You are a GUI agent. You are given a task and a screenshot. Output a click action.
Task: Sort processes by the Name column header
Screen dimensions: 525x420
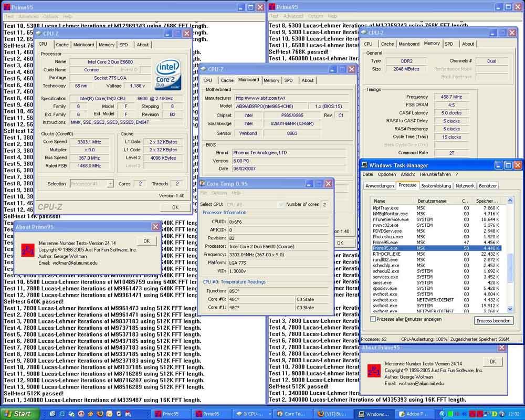click(x=392, y=201)
